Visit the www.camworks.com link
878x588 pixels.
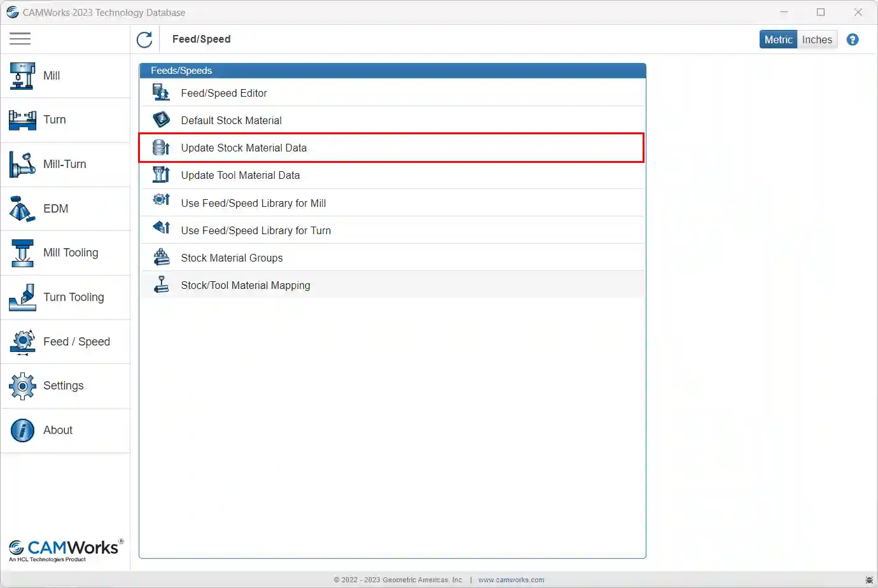pyautogui.click(x=512, y=580)
